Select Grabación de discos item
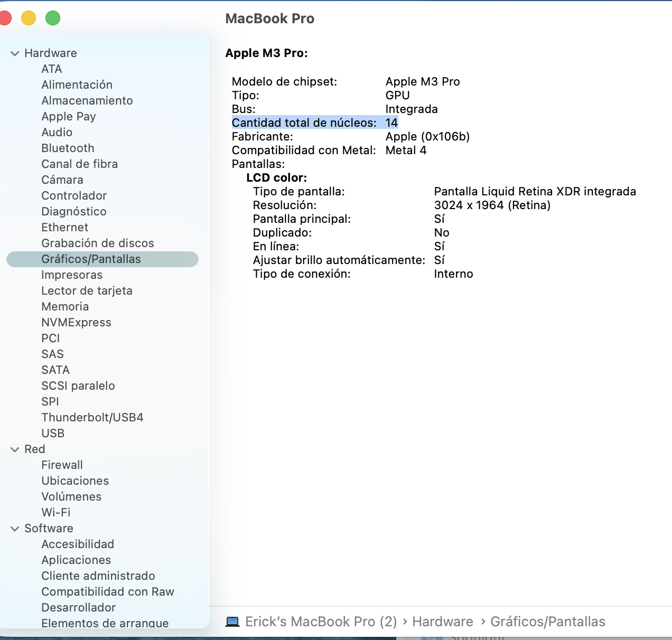Image resolution: width=672 pixels, height=640 pixels. [98, 243]
